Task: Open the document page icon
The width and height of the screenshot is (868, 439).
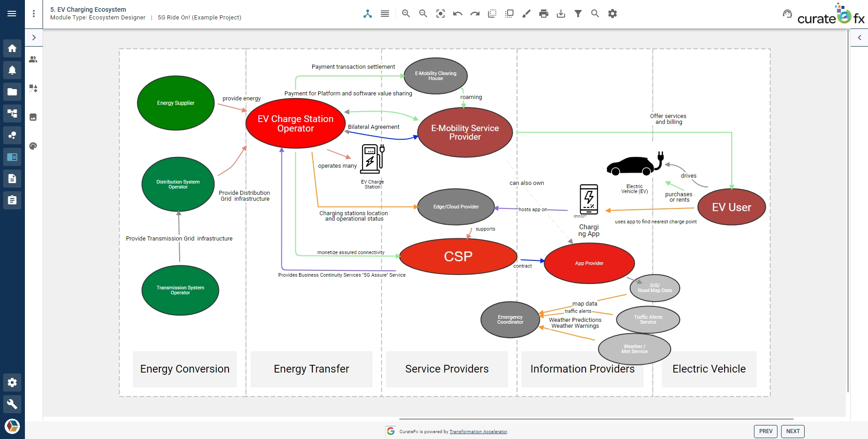Action: [12, 179]
